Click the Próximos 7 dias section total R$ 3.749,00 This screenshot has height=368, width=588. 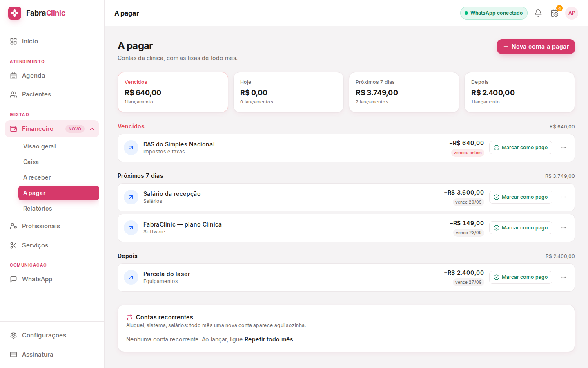pyautogui.click(x=560, y=176)
